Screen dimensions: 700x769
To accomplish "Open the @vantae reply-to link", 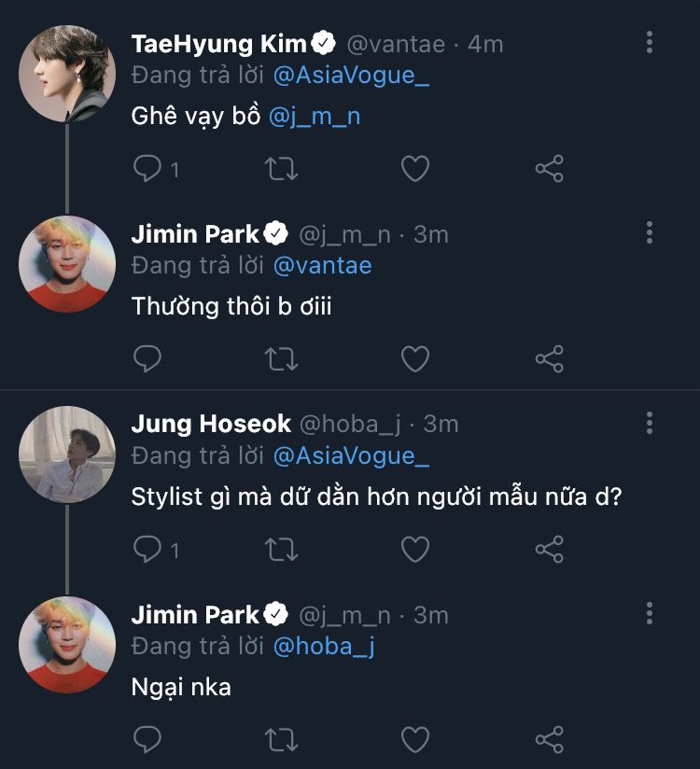I will click(x=322, y=265).
